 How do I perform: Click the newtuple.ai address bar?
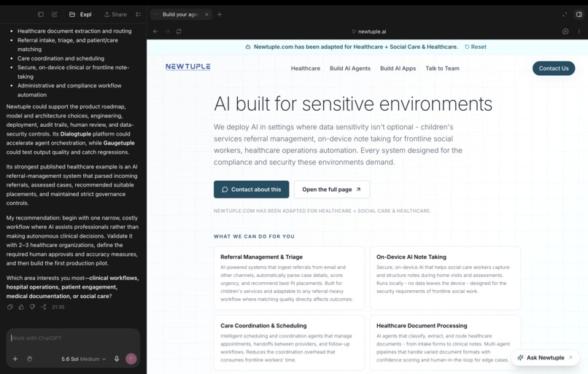[x=368, y=31]
